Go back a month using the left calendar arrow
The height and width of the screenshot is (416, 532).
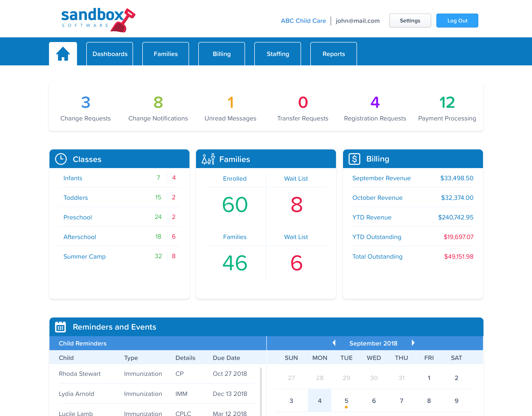pyautogui.click(x=334, y=343)
